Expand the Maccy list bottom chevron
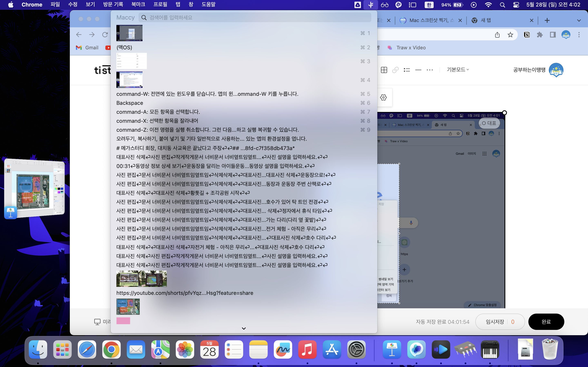The width and height of the screenshot is (588, 367). click(244, 328)
